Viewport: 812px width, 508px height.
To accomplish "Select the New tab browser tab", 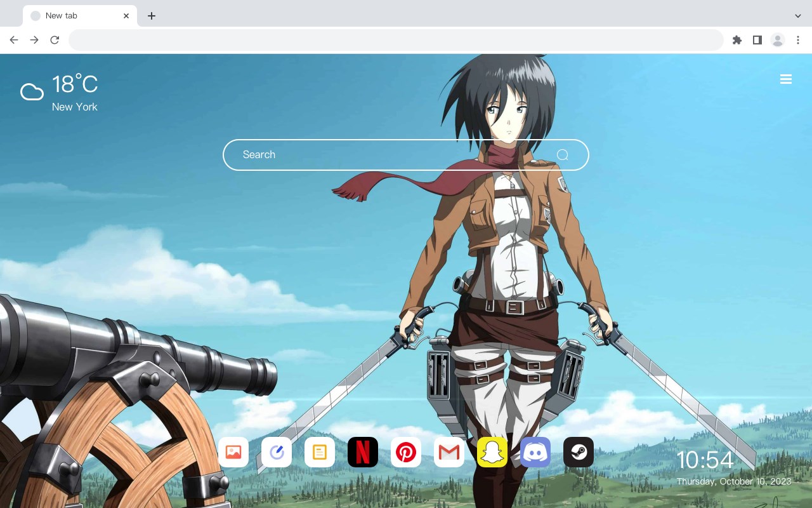I will [x=80, y=16].
